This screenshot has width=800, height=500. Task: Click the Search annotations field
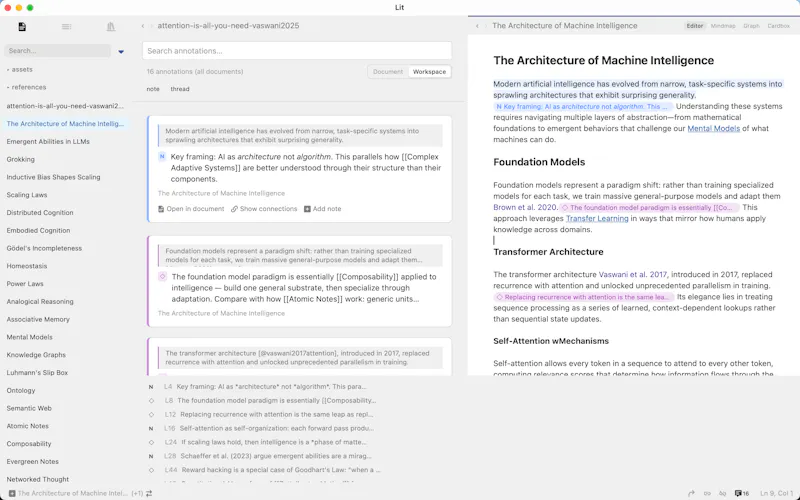point(297,51)
